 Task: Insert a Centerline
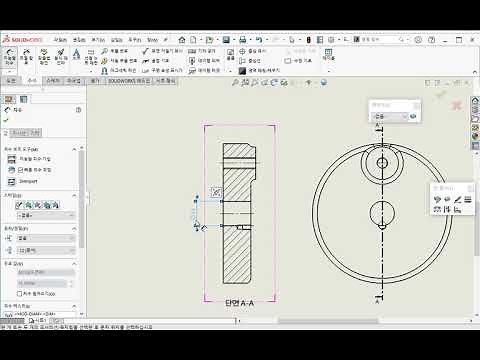click(250, 61)
